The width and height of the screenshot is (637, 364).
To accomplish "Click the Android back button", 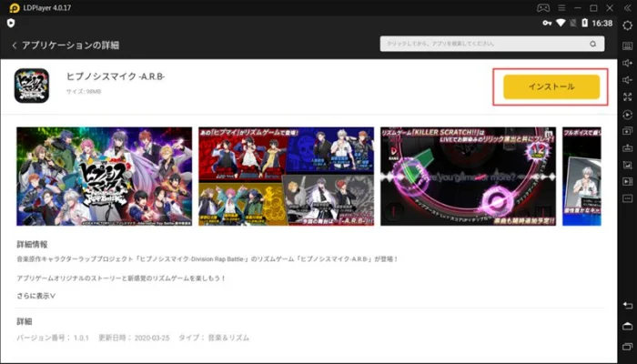I will [x=628, y=306].
